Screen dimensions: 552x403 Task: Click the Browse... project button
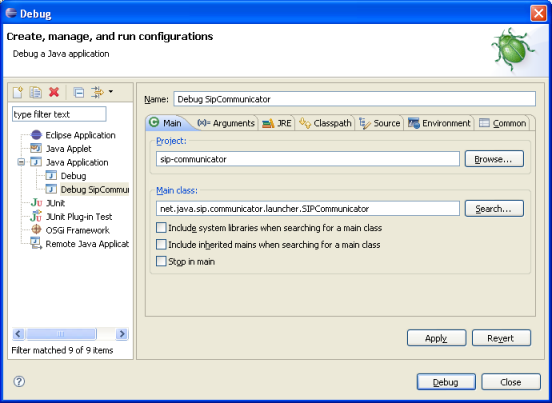pos(494,159)
